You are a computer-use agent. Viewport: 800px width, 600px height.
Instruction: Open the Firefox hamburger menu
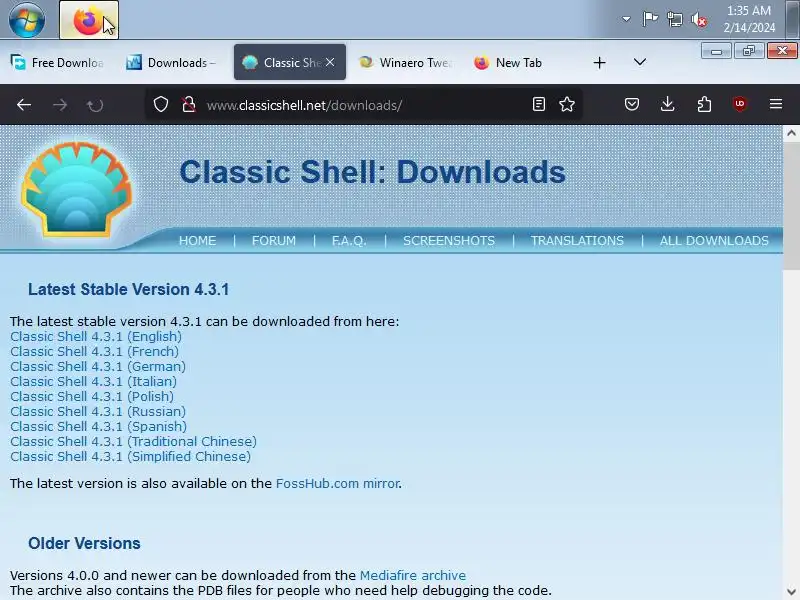[776, 104]
